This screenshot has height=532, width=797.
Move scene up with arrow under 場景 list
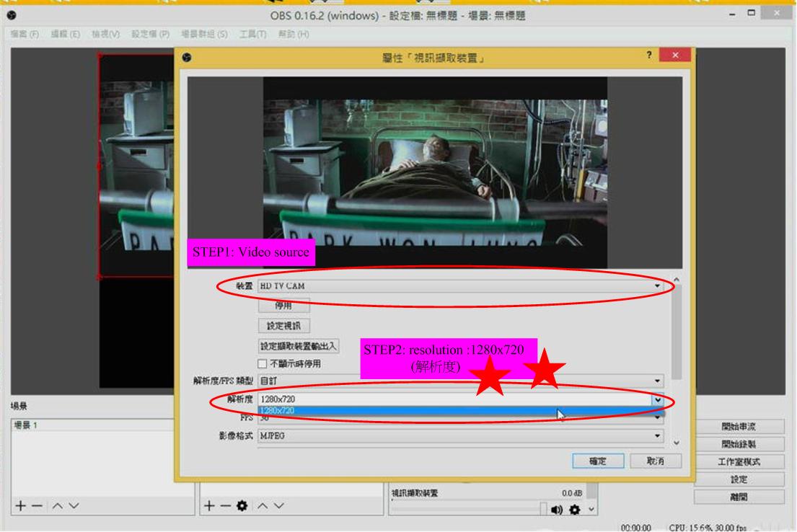(58, 505)
